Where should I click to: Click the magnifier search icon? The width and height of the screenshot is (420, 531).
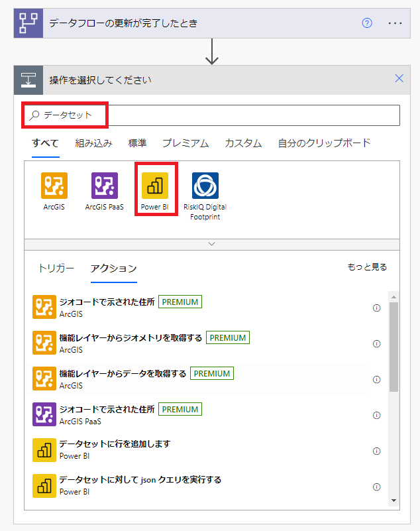click(34, 115)
